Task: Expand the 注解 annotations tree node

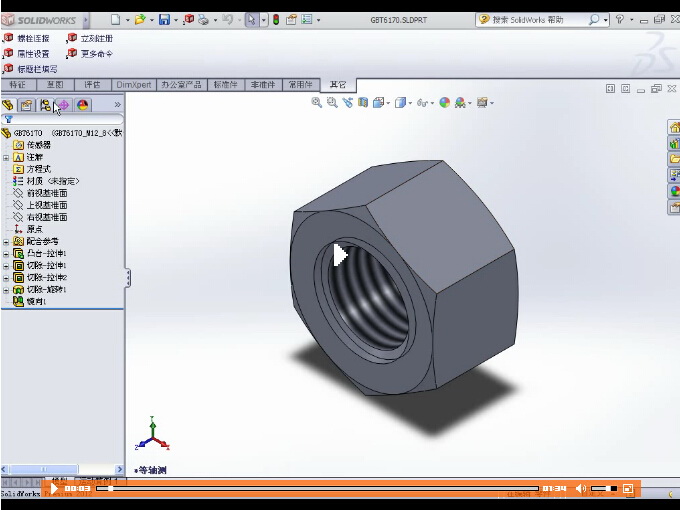Action: coord(6,157)
